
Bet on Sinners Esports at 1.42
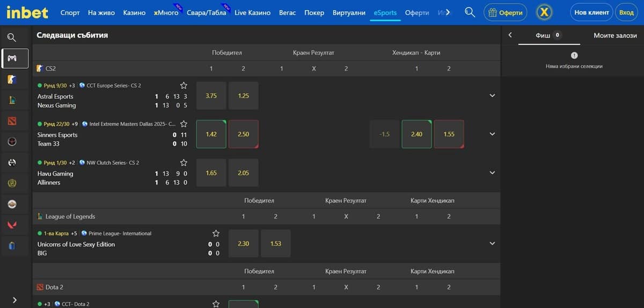(211, 134)
